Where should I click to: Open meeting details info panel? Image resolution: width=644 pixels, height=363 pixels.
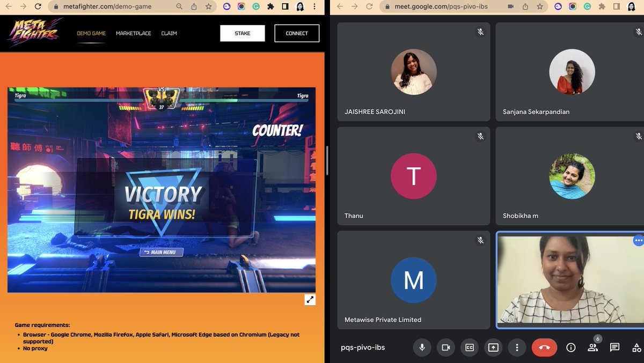point(571,347)
